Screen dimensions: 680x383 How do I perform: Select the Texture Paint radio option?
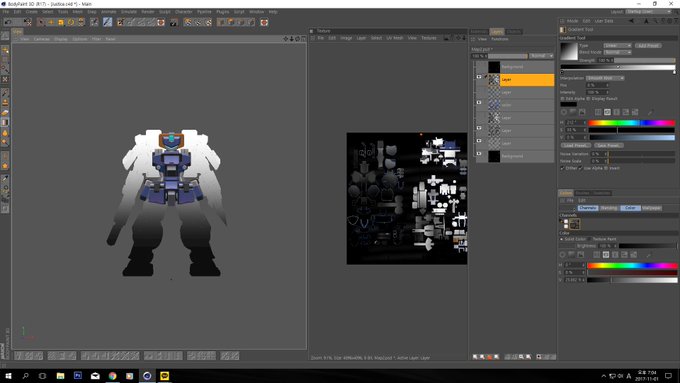click(590, 239)
